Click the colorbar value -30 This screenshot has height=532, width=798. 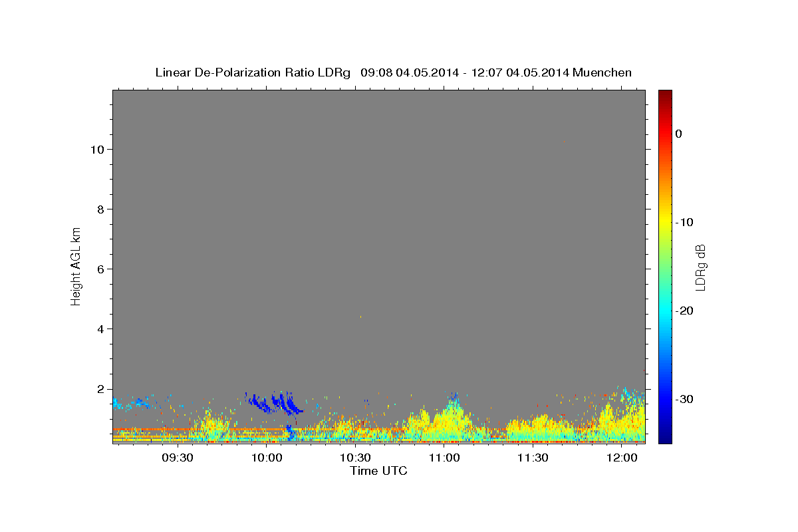pos(684,399)
